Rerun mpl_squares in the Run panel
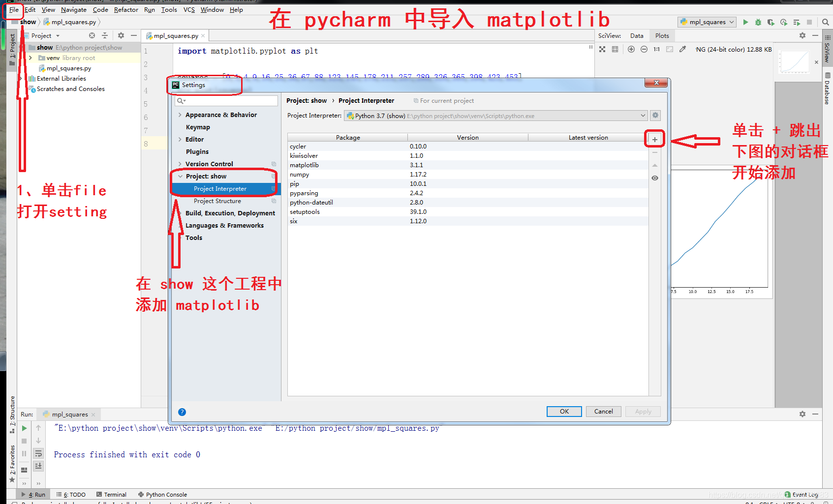833x504 pixels. click(24, 428)
